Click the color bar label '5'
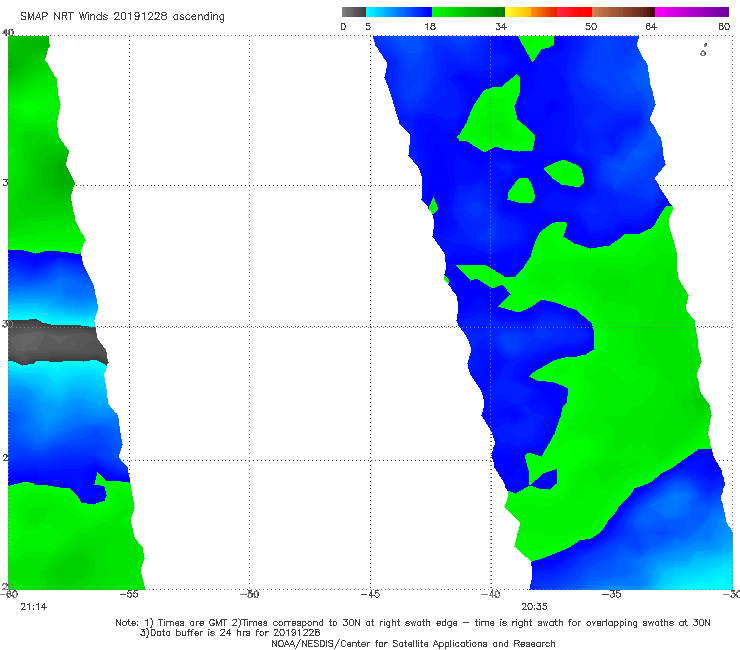 point(368,26)
